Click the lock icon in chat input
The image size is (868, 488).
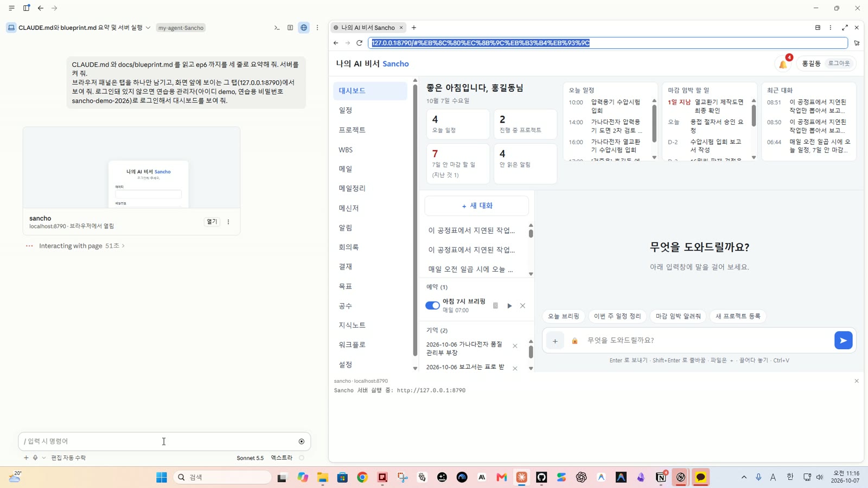coord(575,341)
